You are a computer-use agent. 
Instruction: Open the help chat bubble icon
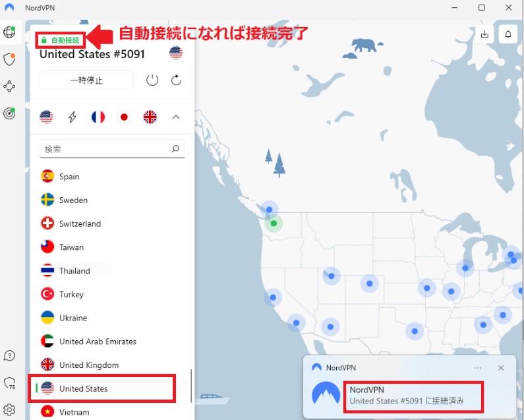tap(9, 355)
